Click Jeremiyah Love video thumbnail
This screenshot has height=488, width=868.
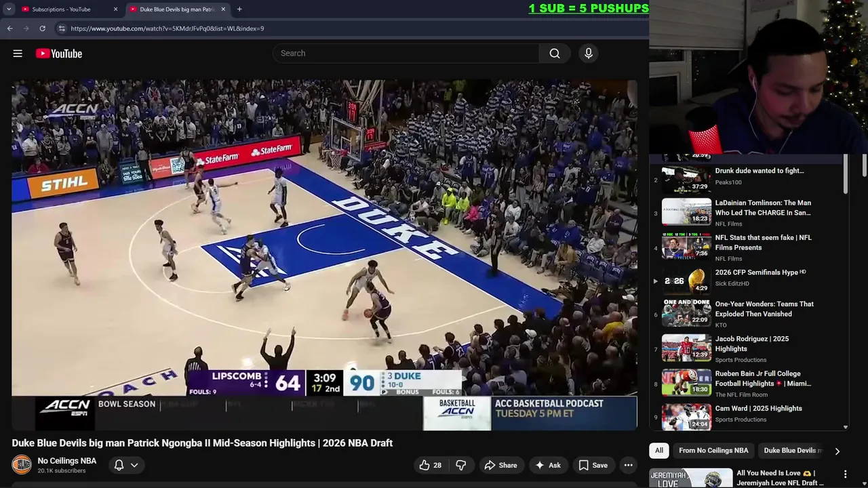click(691, 479)
